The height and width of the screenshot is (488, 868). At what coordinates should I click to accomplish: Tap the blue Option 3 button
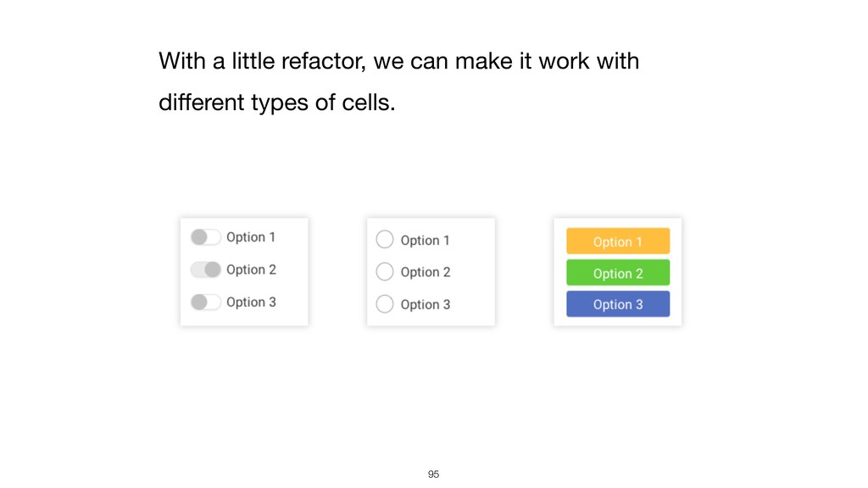618,304
